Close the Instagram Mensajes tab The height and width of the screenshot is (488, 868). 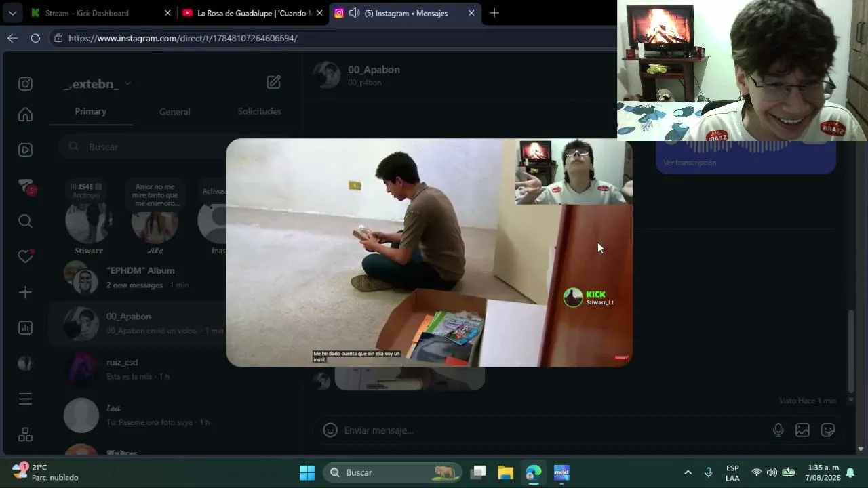[471, 13]
